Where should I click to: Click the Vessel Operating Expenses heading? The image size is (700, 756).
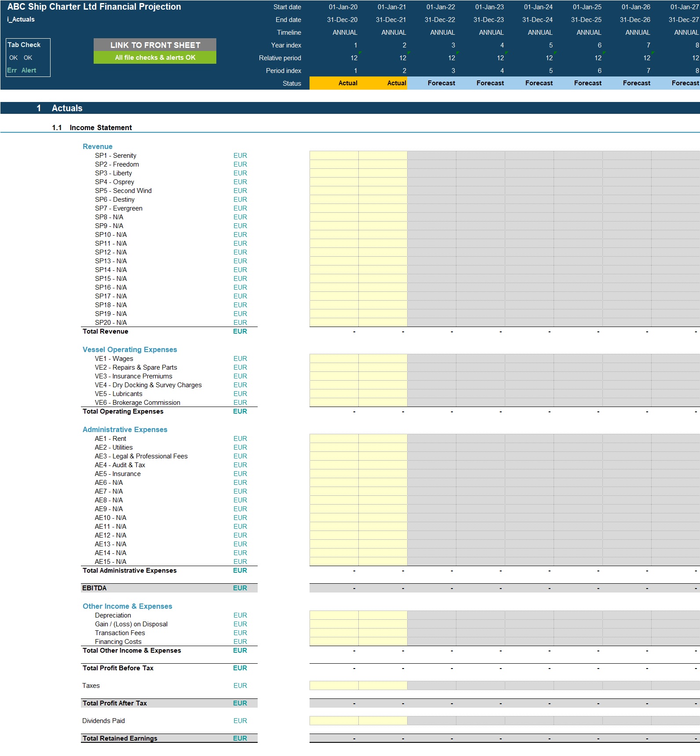[130, 349]
